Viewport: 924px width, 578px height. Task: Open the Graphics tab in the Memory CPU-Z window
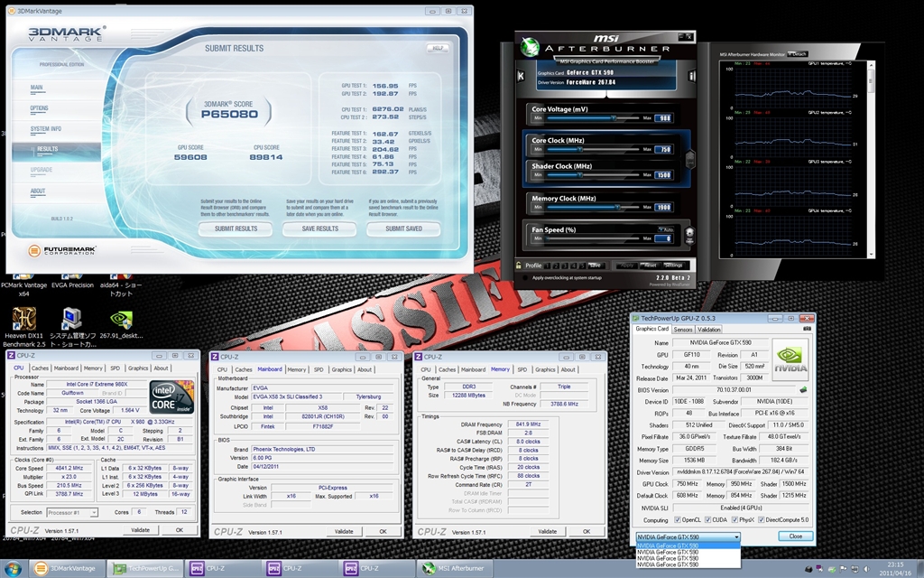coord(545,369)
